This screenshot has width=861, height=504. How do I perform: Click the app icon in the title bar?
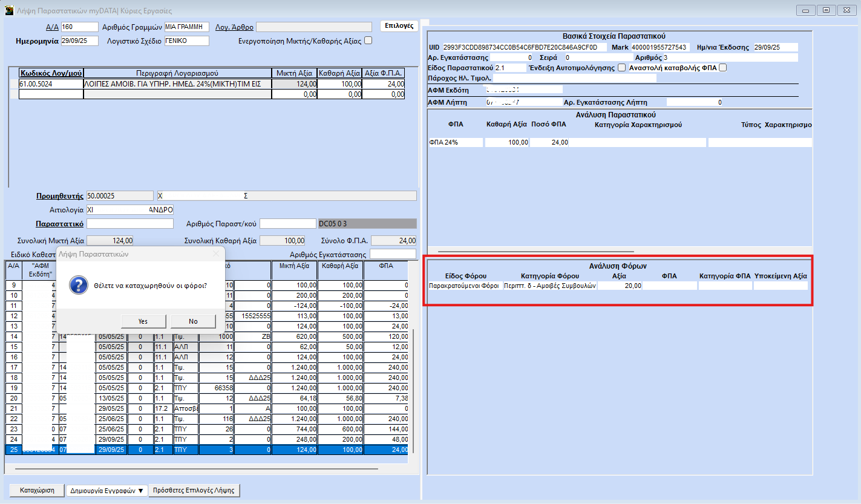9,10
